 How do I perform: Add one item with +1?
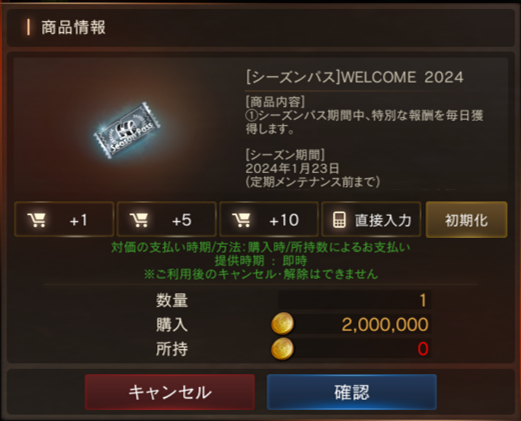64,219
